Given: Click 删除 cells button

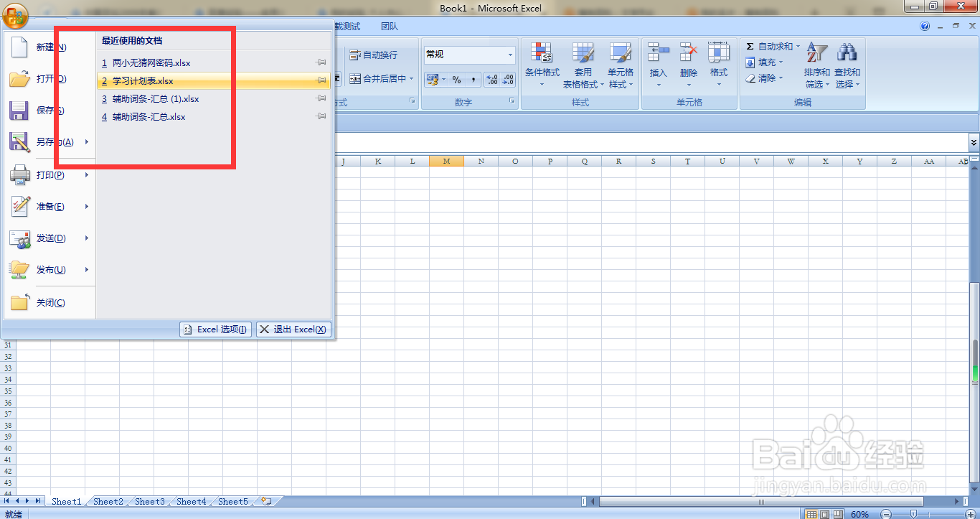Looking at the screenshot, I should (689, 65).
